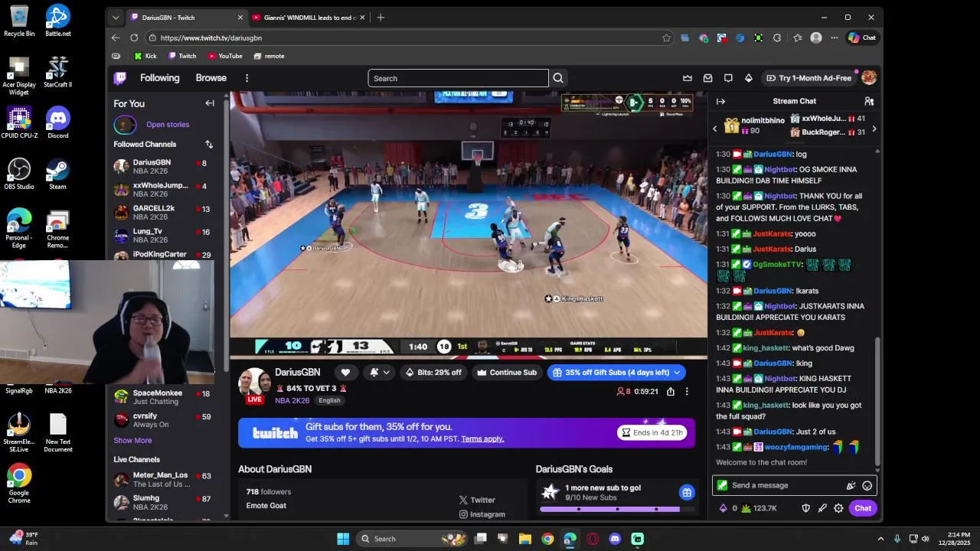Open chat settings gear

click(838, 508)
